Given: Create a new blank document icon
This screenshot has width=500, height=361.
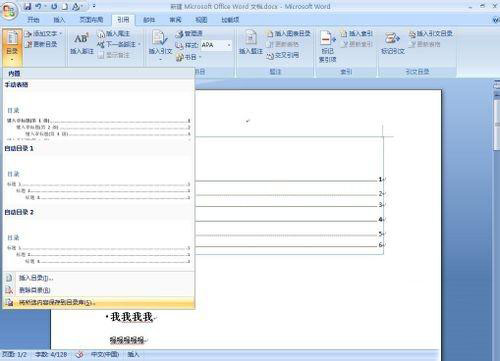Looking at the screenshot, I should point(65,6).
